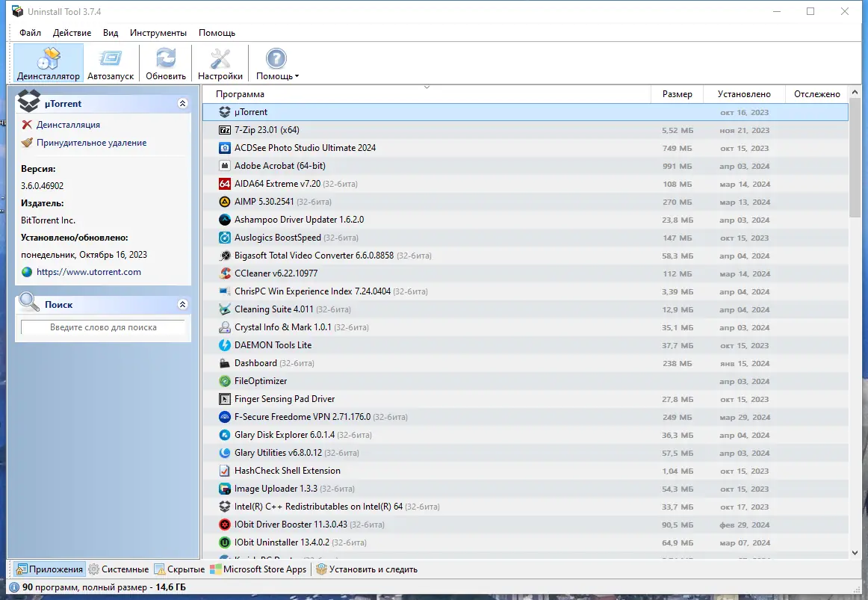Click the vertical scrollbar thumb
This screenshot has height=600, width=868.
click(855, 157)
